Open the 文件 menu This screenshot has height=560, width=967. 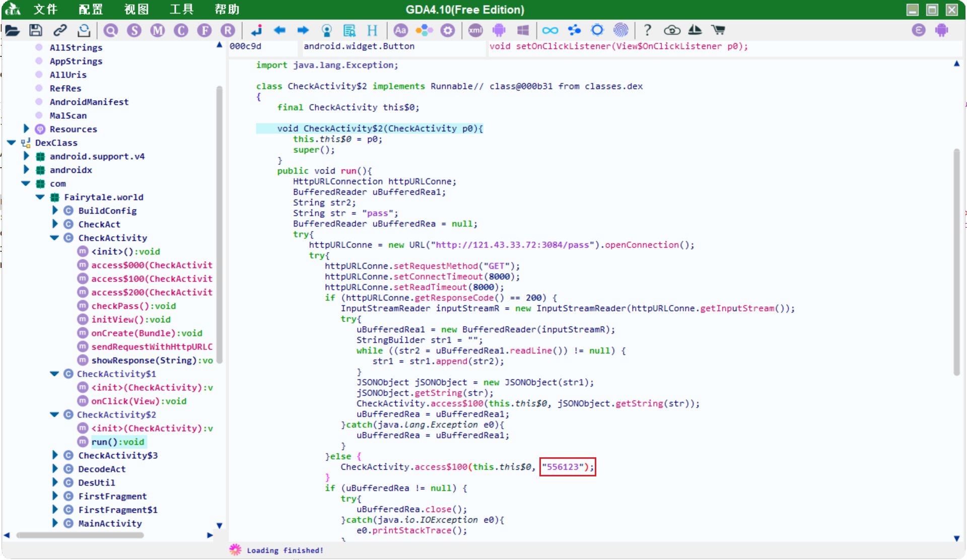tap(46, 10)
